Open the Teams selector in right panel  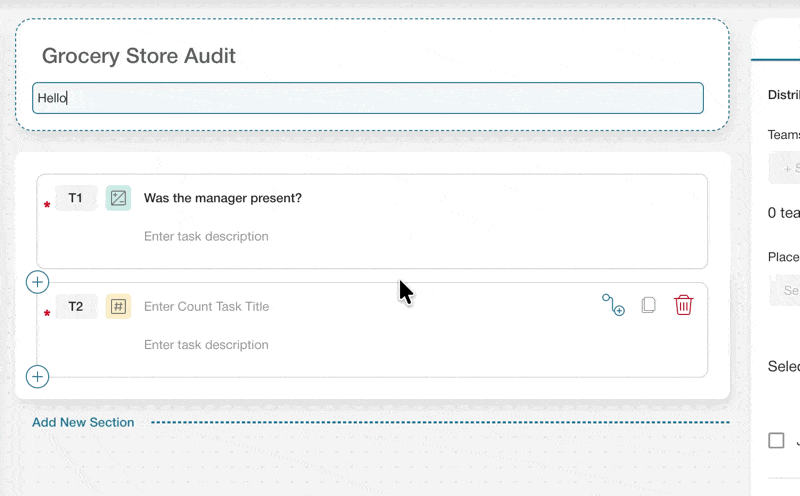(785, 168)
